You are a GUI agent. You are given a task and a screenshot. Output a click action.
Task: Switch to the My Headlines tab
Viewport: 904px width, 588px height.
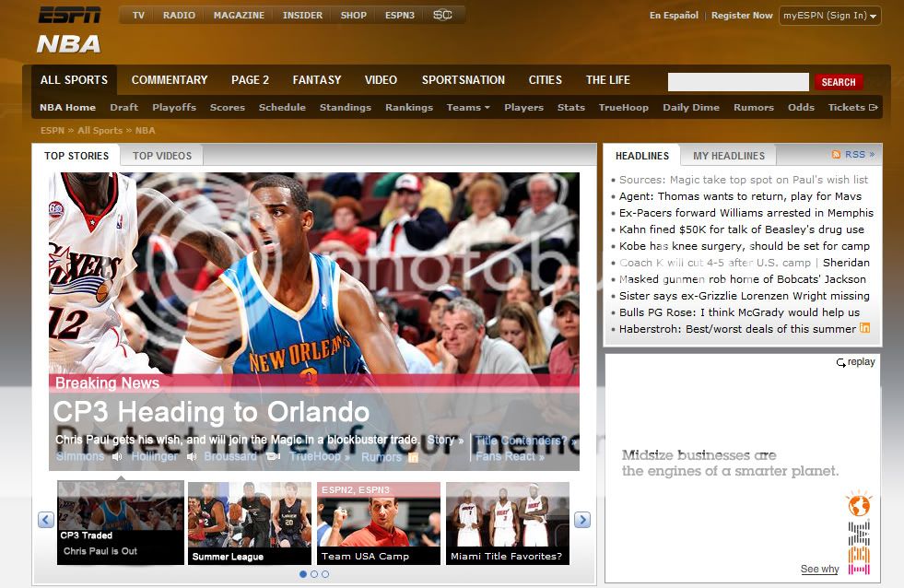(x=728, y=156)
